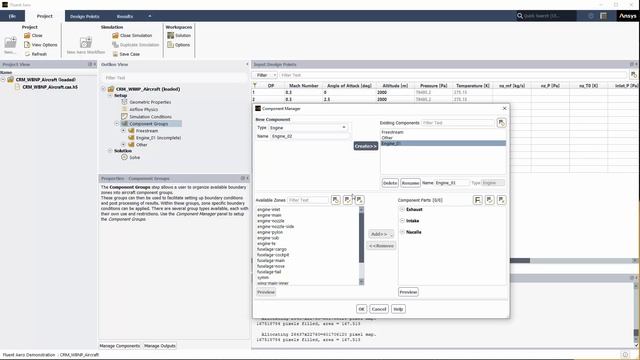Select Simulation Conditions in outline
640x360 pixels.
point(150,117)
